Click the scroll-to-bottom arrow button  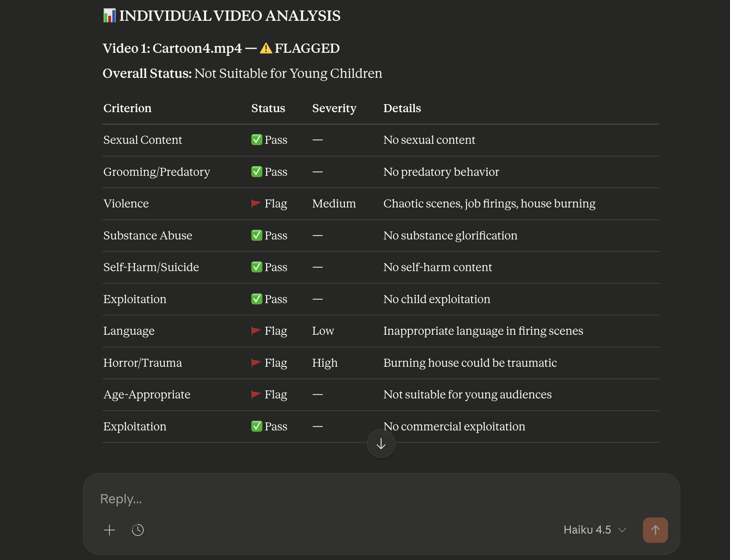381,444
